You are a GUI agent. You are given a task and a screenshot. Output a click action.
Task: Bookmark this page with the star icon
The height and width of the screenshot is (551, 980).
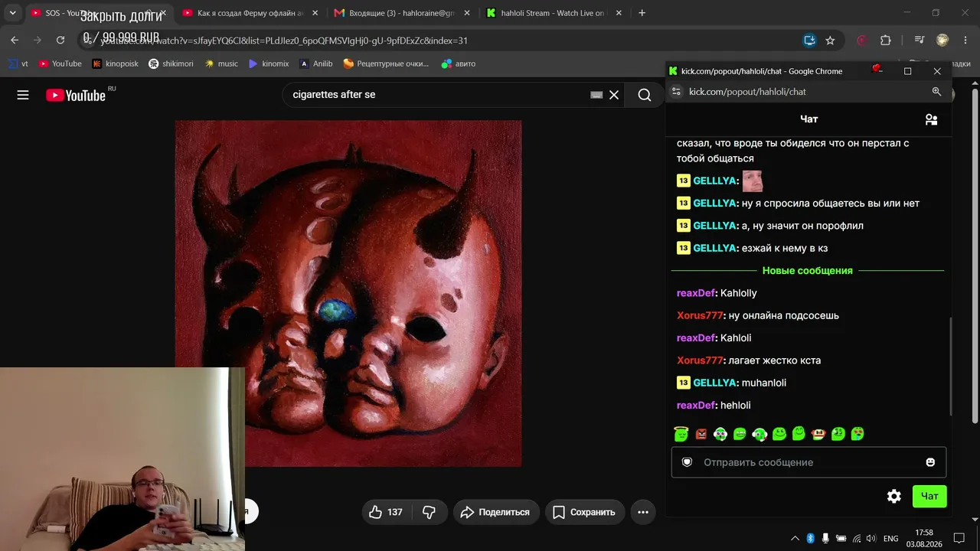pyautogui.click(x=830, y=41)
